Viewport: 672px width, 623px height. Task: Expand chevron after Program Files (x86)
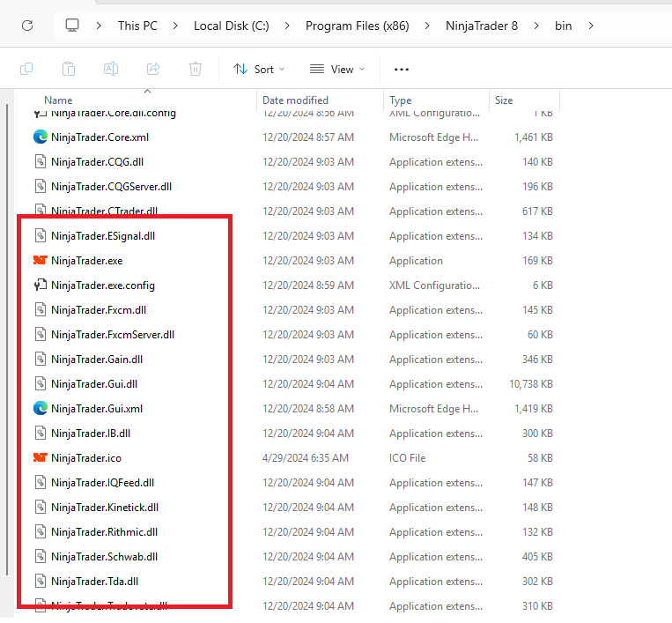427,26
